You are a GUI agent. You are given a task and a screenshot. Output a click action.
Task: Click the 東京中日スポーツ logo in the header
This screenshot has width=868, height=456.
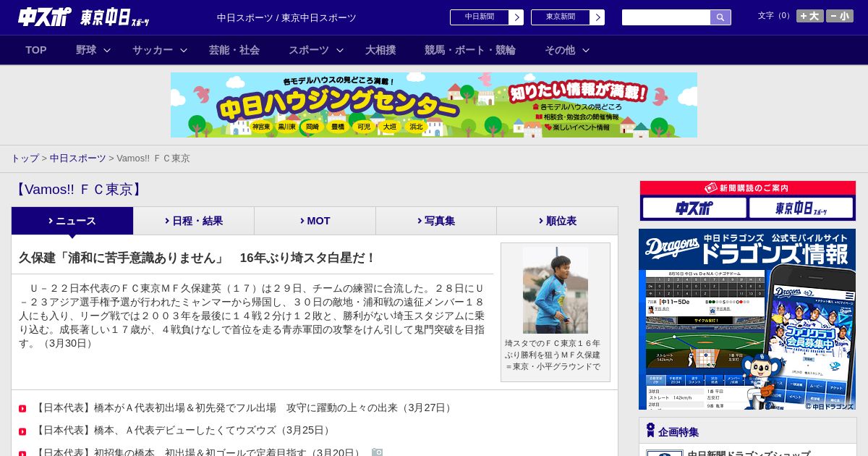click(x=115, y=17)
